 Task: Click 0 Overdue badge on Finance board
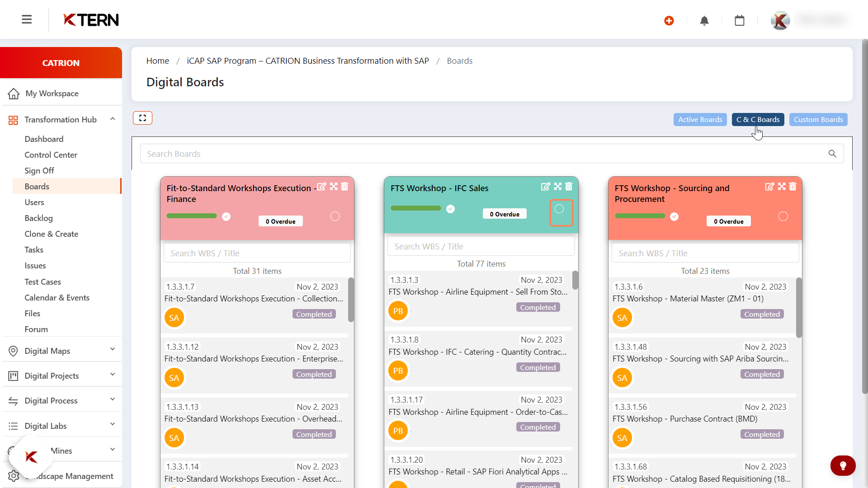281,221
